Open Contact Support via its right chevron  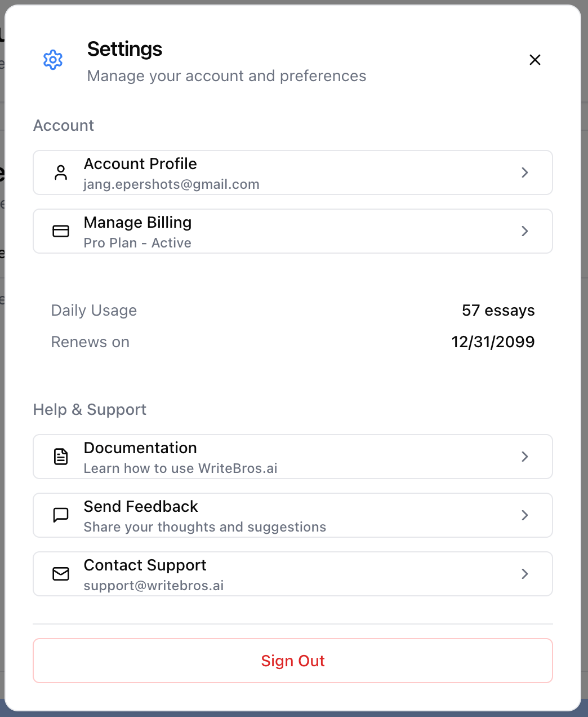tap(525, 574)
